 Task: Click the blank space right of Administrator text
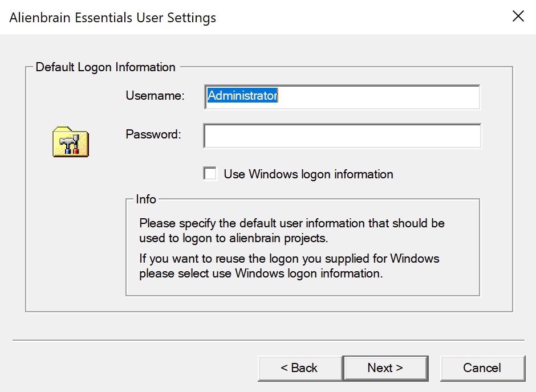coord(376,96)
